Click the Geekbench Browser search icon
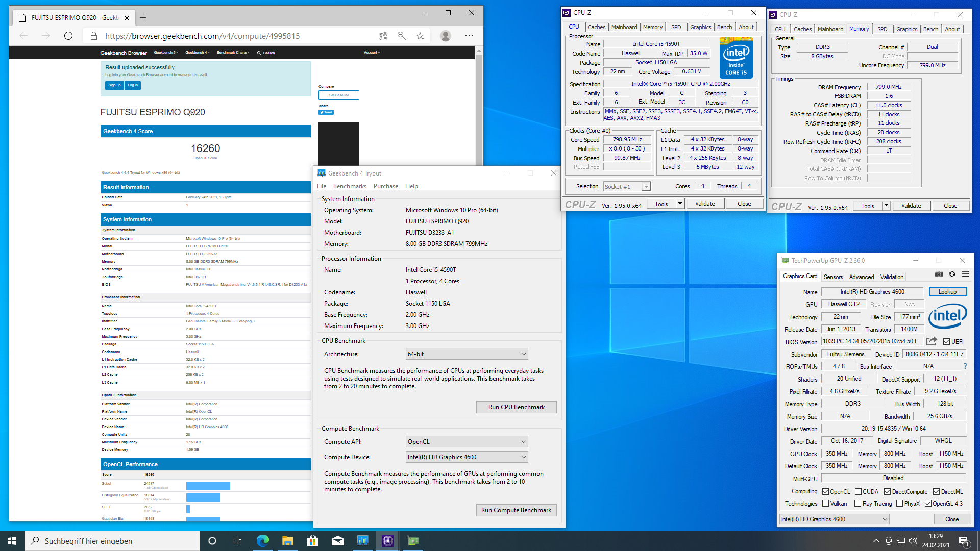Image resolution: width=980 pixels, height=551 pixels. 259,53
